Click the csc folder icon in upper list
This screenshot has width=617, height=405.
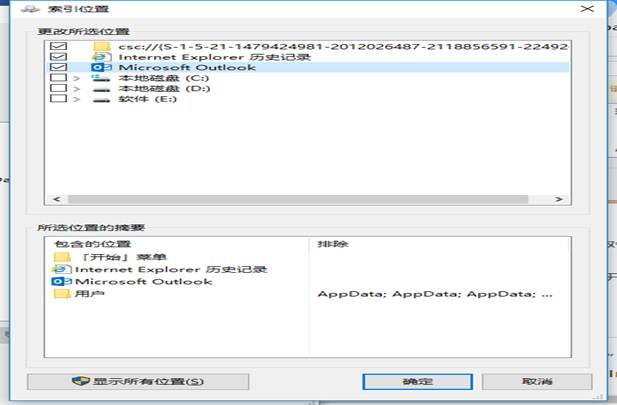pyautogui.click(x=100, y=46)
